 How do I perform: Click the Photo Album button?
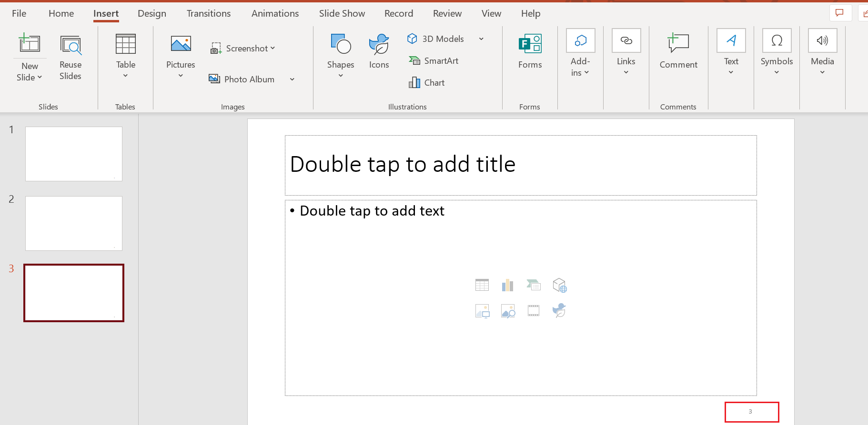[x=242, y=79]
